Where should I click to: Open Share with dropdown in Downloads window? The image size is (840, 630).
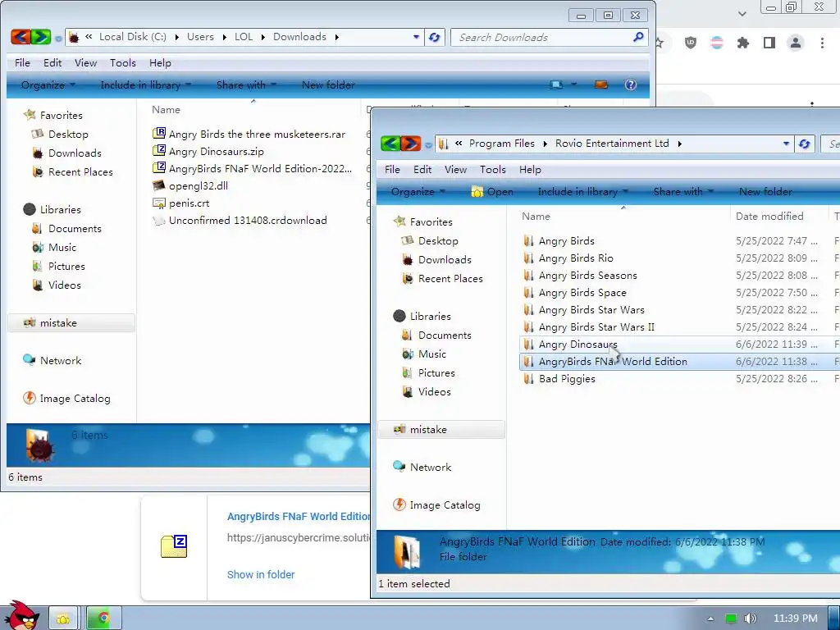(246, 84)
